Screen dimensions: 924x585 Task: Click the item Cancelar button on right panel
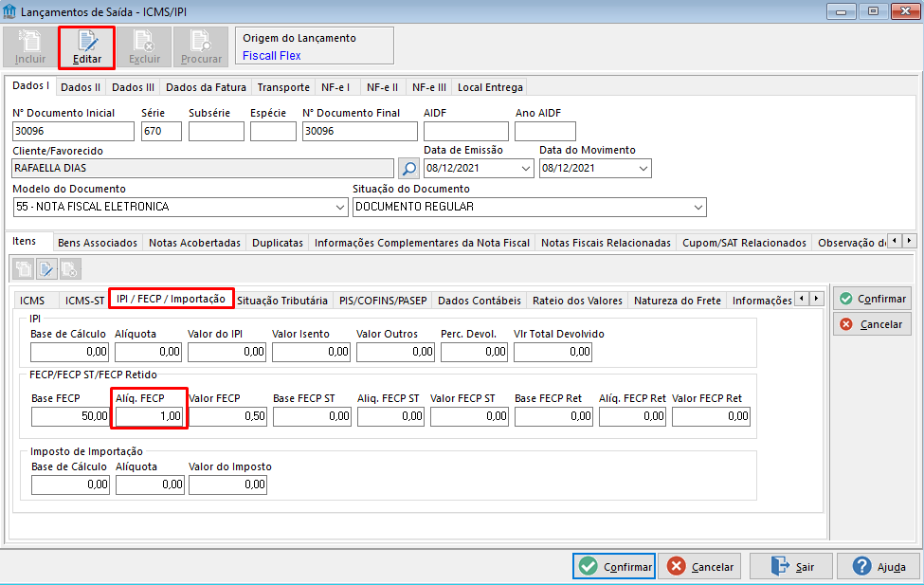click(x=872, y=324)
